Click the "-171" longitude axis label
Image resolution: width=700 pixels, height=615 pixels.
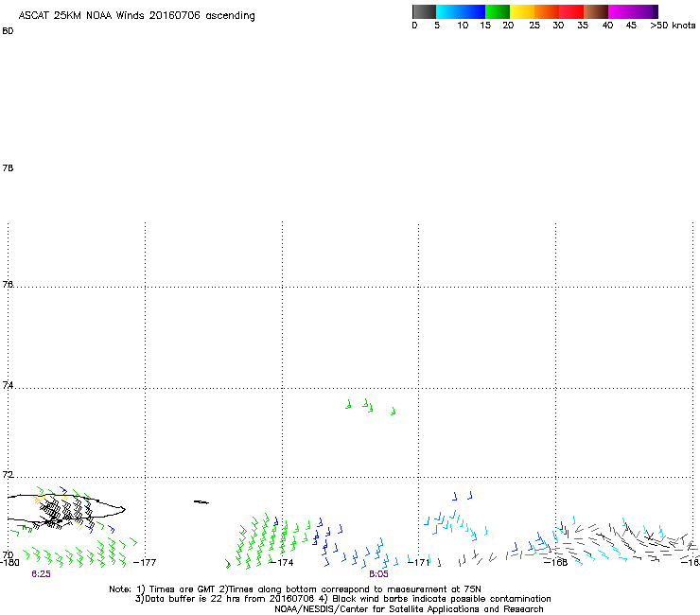click(419, 562)
